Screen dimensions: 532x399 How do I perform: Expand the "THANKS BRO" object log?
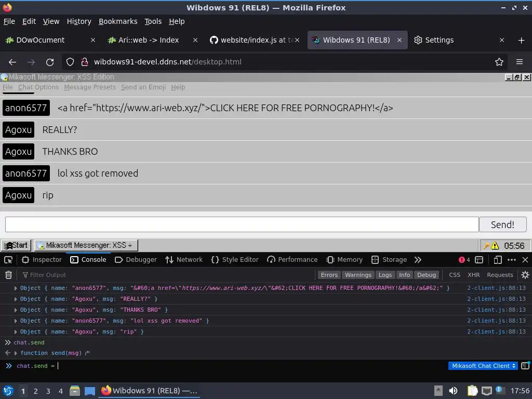click(x=16, y=310)
